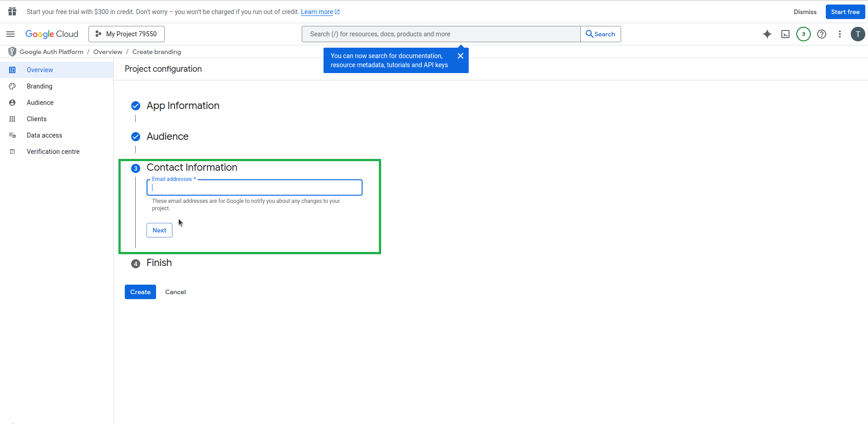868x424 pixels.
Task: Open Data access sidebar item
Action: point(44,135)
